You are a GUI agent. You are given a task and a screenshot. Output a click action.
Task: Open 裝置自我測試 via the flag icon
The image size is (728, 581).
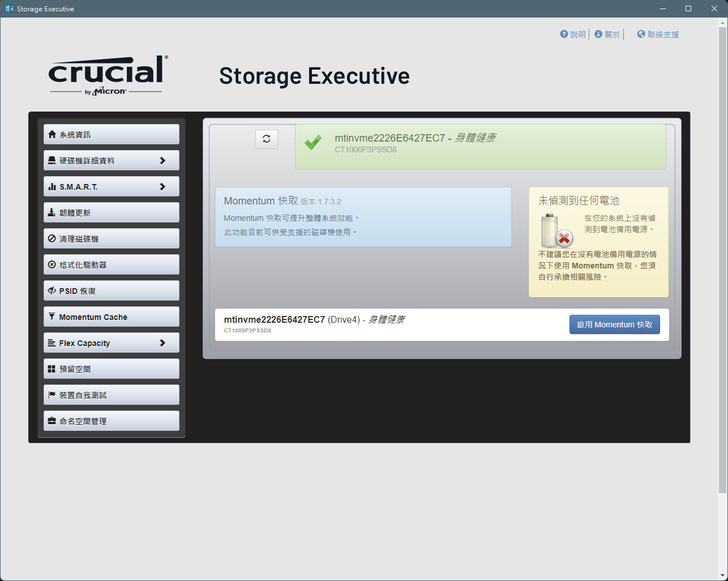[52, 395]
